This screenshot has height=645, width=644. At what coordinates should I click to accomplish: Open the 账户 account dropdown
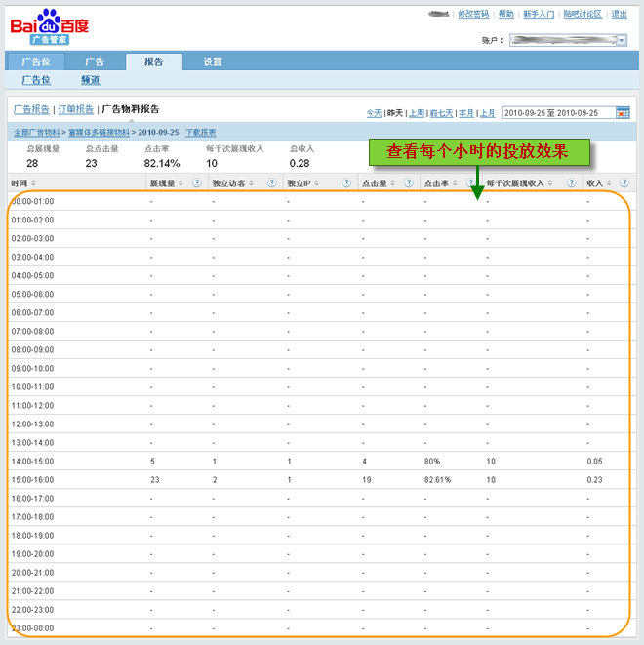pos(568,40)
